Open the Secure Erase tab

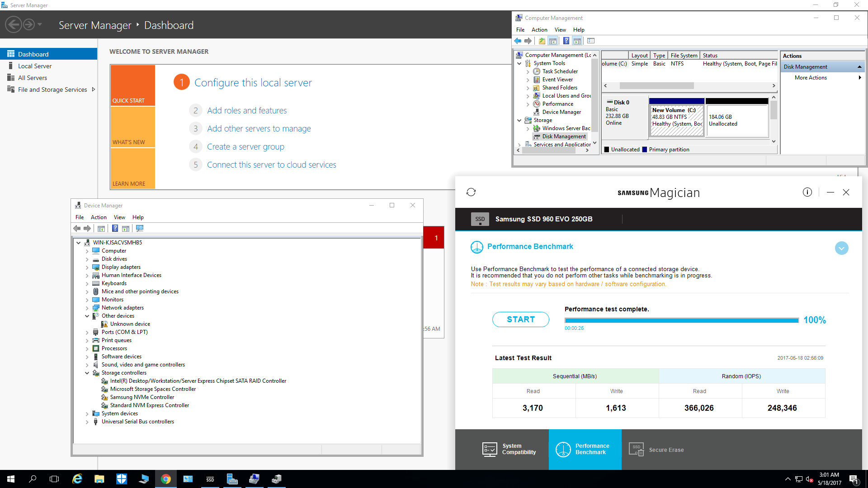656,449
